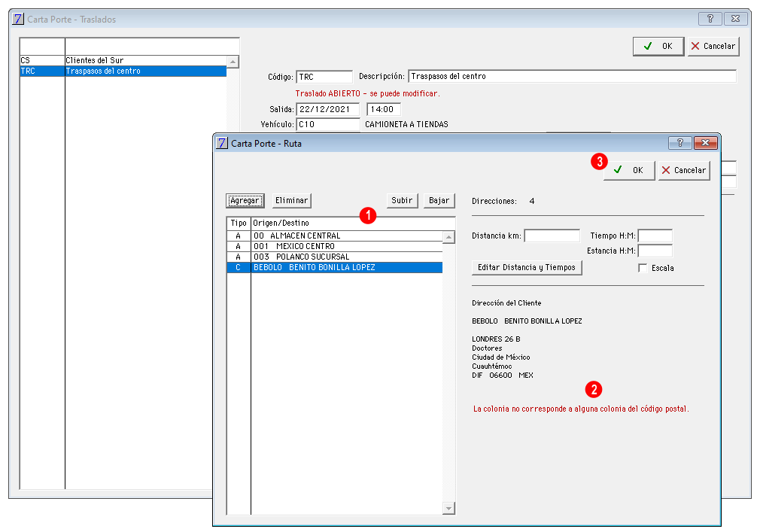Viewport: 757px width, 532px height.
Task: Click the route list scroll up arrow
Action: (x=449, y=238)
